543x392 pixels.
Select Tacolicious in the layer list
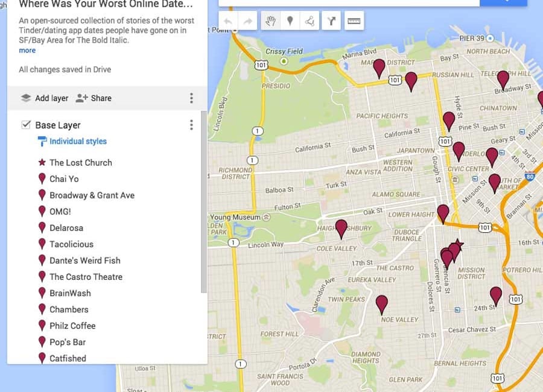point(66,244)
